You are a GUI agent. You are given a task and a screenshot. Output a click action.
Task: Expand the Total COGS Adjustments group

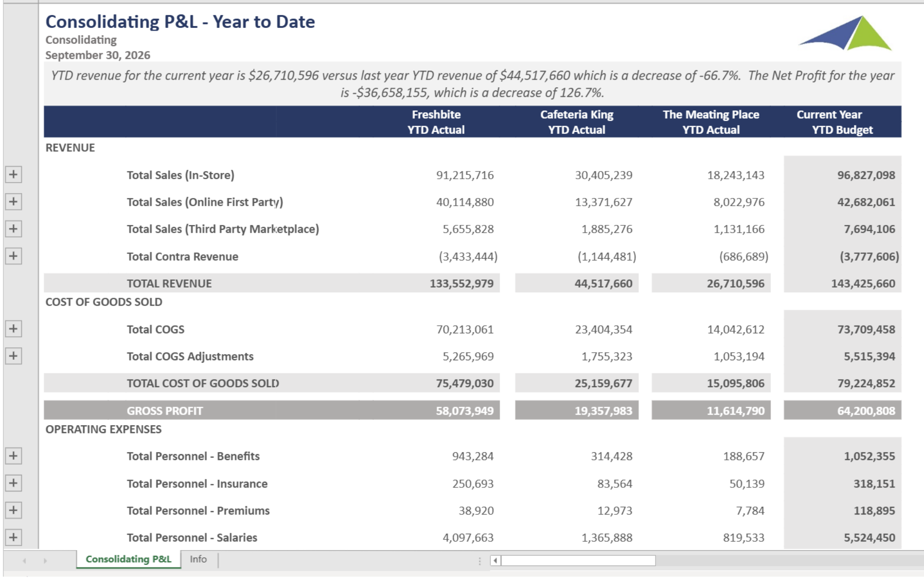point(13,356)
